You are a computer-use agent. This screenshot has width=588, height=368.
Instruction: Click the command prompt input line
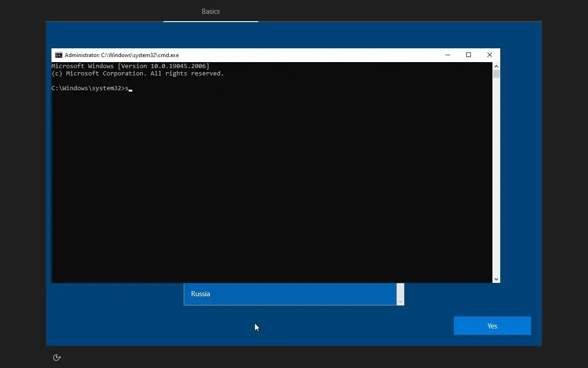pyautogui.click(x=92, y=88)
